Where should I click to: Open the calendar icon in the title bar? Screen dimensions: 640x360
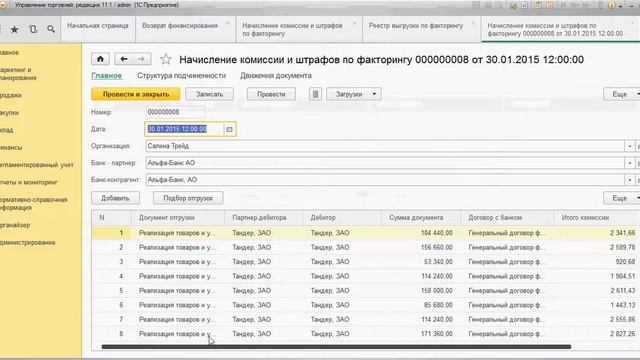tap(550, 5)
